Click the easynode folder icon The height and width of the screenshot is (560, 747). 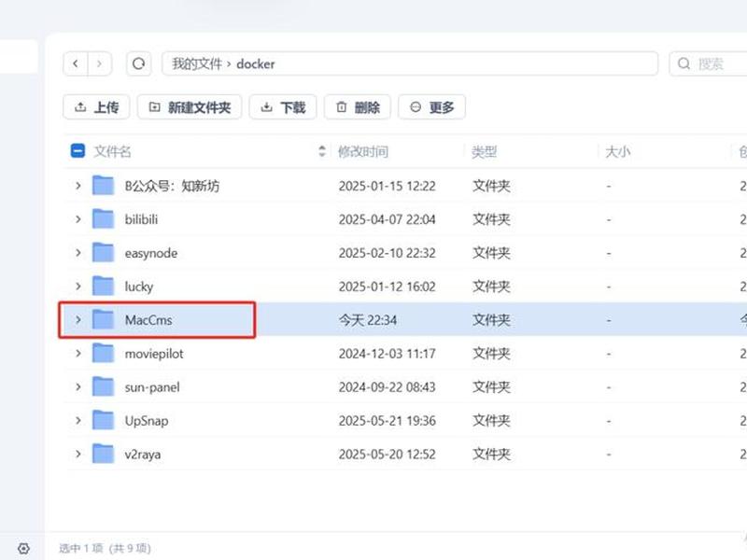pyautogui.click(x=103, y=252)
